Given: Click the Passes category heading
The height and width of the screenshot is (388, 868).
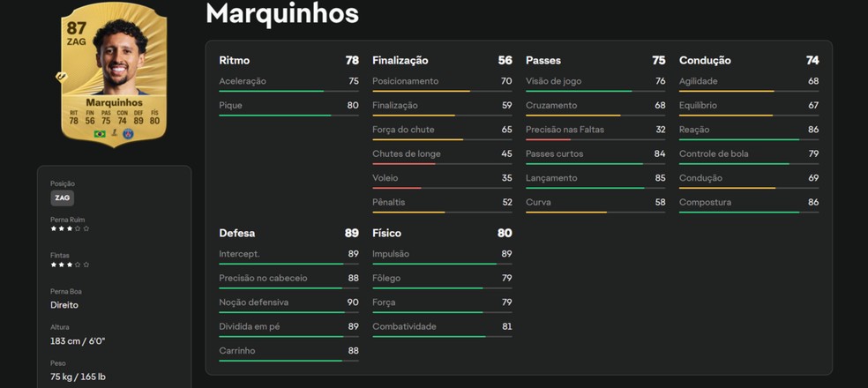Looking at the screenshot, I should tap(543, 61).
